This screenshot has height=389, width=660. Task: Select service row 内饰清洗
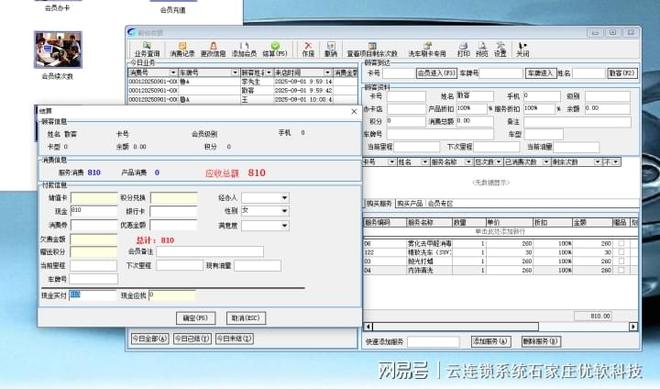coord(500,270)
